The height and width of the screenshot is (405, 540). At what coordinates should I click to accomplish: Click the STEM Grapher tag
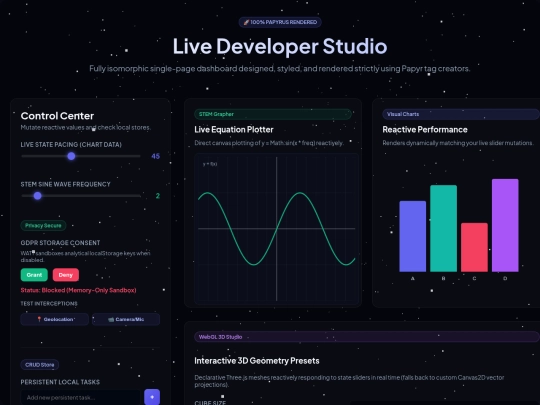273,114
